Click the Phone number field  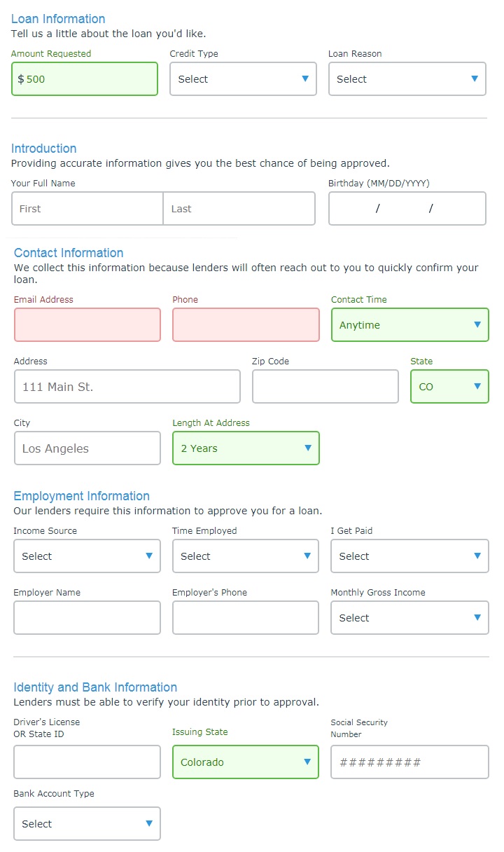[x=246, y=325]
